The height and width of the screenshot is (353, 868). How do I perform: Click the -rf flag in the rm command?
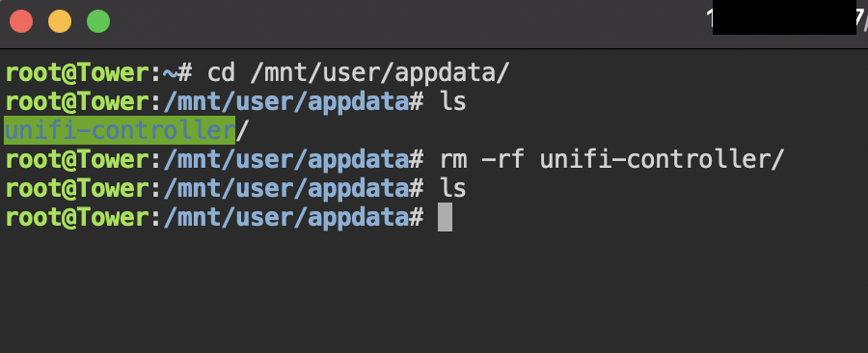tap(502, 159)
